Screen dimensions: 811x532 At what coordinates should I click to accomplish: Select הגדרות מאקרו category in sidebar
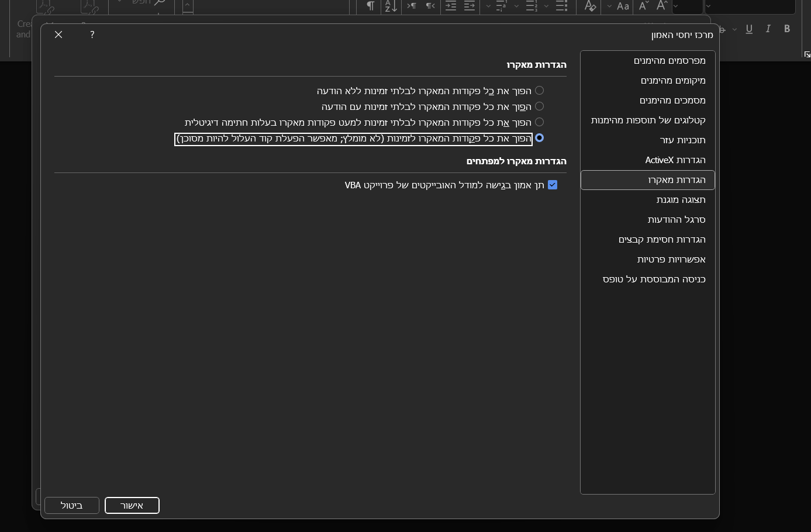tap(648, 180)
